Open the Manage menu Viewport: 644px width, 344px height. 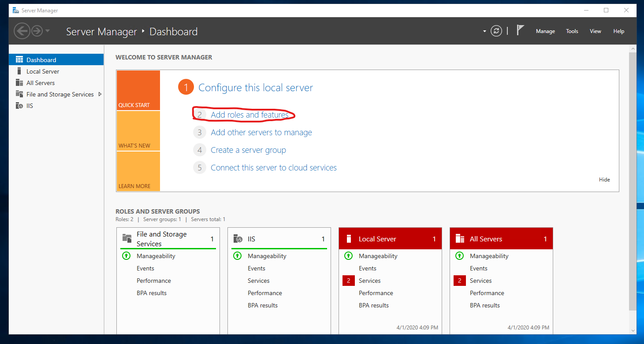click(x=545, y=31)
